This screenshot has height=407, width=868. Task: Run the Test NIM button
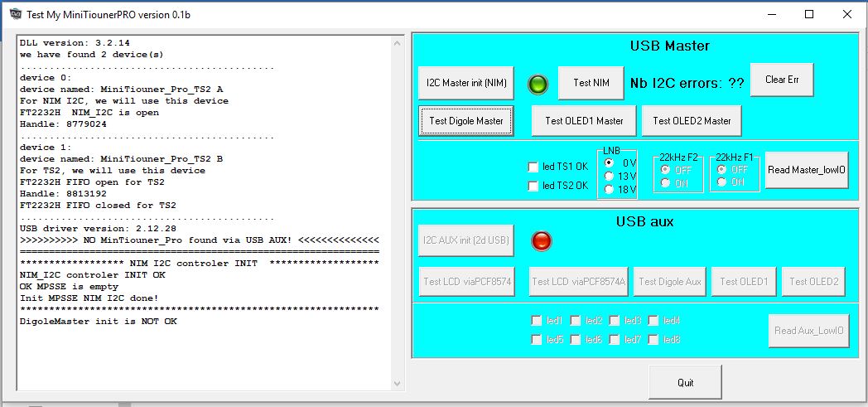591,82
